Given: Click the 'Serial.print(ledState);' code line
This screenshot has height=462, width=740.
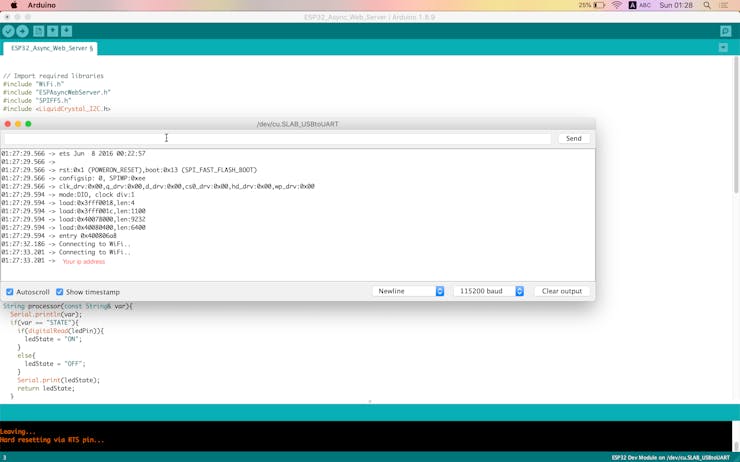Looking at the screenshot, I should pyautogui.click(x=59, y=380).
